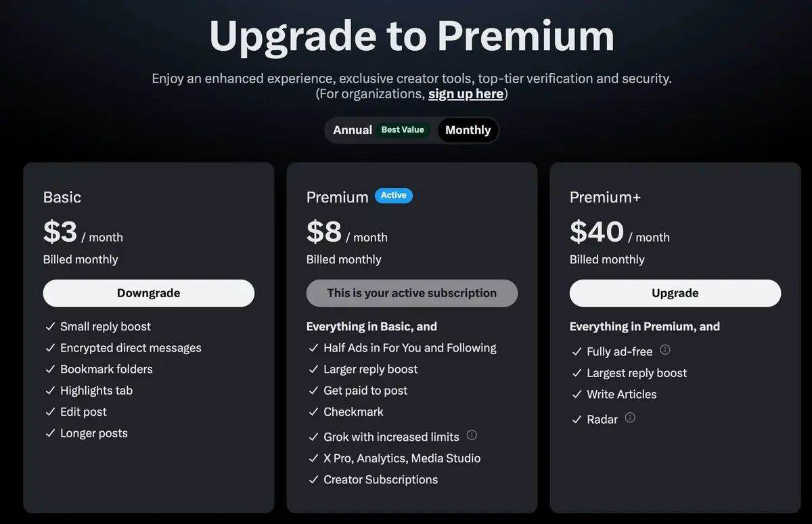
Task: Click the Premium+ plan title
Action: click(x=605, y=197)
